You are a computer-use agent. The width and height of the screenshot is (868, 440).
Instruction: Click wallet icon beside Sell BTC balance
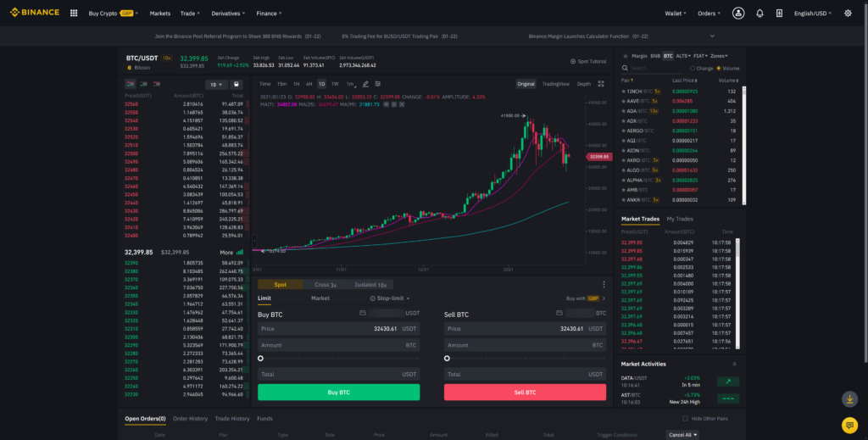point(559,314)
